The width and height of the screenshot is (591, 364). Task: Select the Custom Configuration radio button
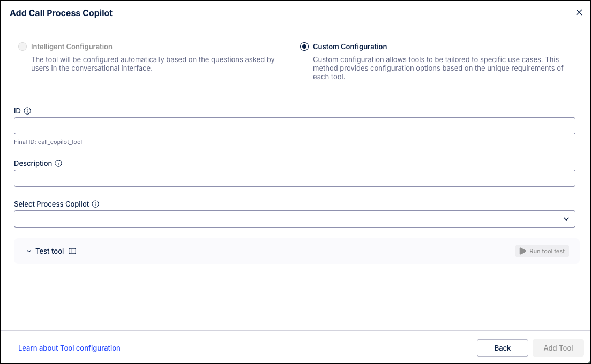(304, 47)
